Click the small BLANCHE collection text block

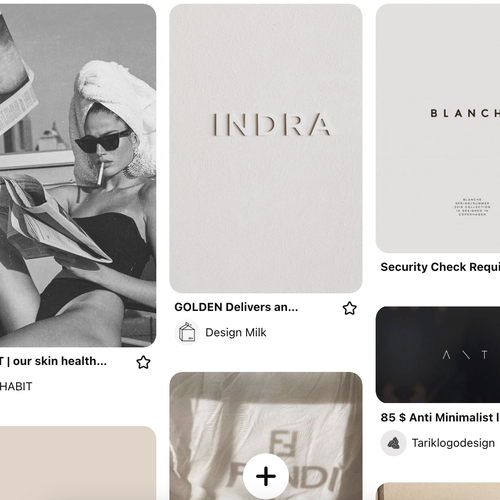[472, 207]
